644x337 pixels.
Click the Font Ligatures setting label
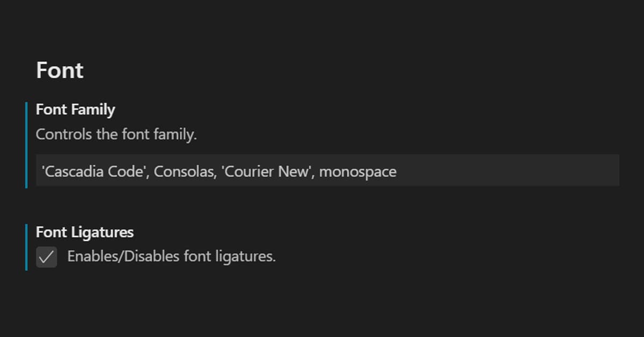click(84, 232)
